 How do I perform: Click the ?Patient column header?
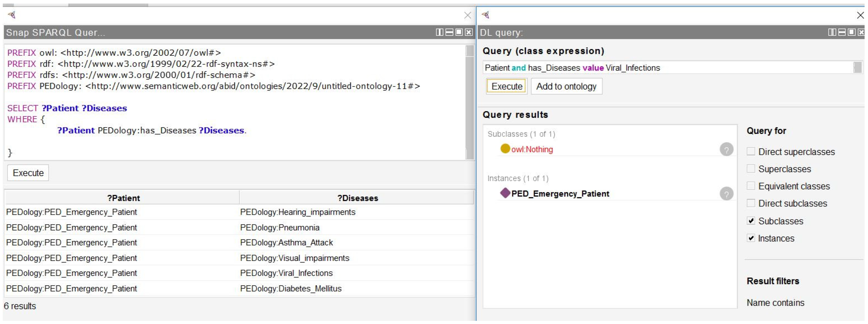(x=123, y=198)
